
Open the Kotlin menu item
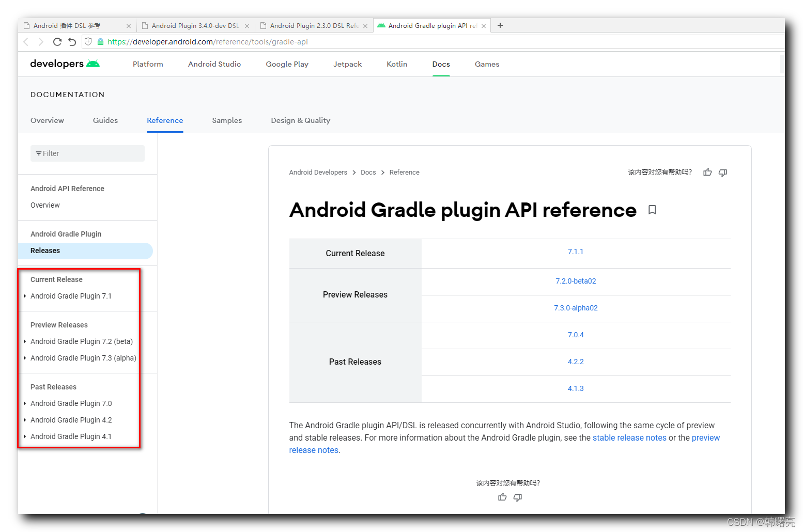[x=397, y=64]
